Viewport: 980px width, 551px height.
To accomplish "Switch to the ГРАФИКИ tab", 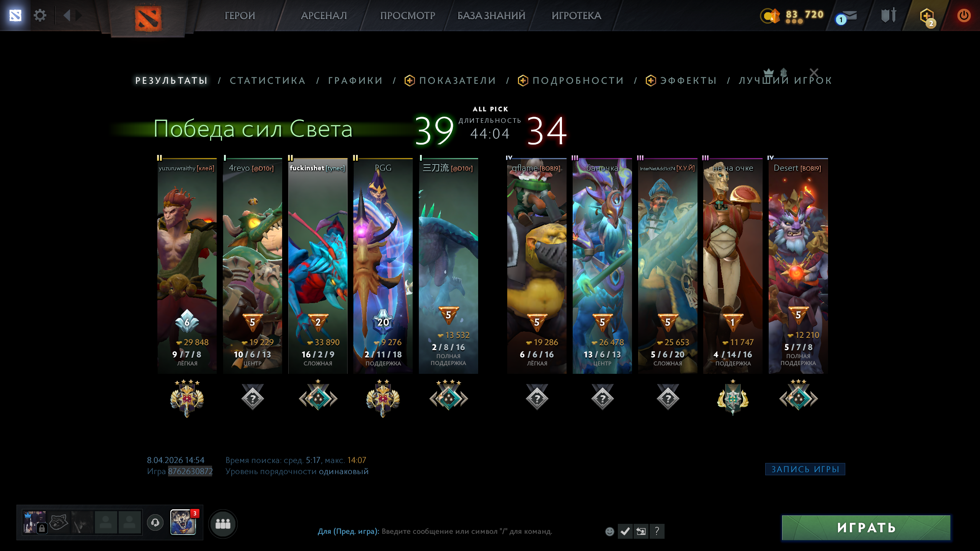I will (x=355, y=80).
